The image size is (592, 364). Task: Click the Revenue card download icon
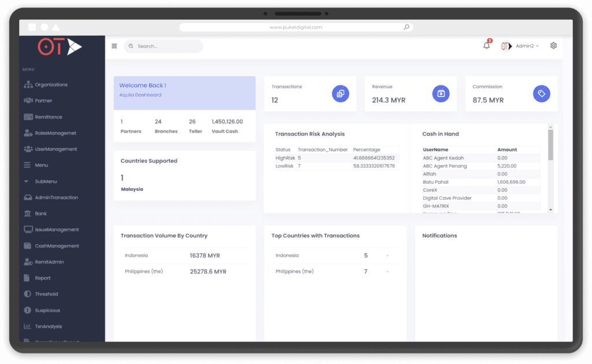tap(441, 93)
